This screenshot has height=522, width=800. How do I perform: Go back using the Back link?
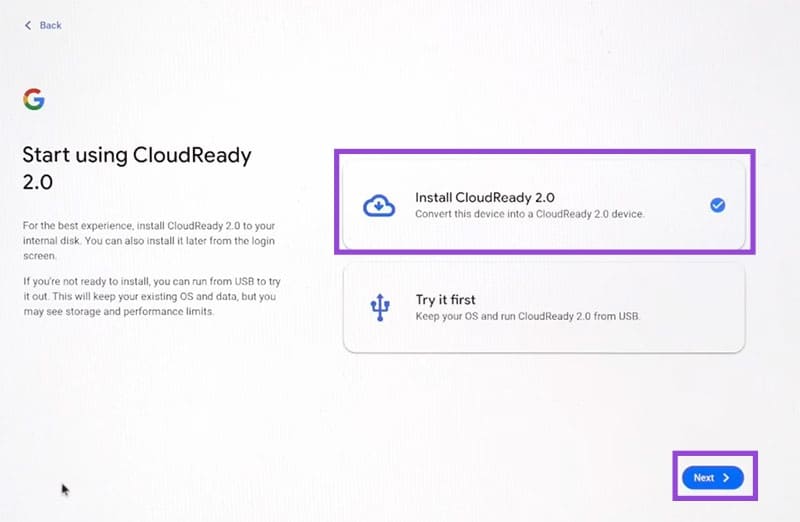click(x=43, y=25)
